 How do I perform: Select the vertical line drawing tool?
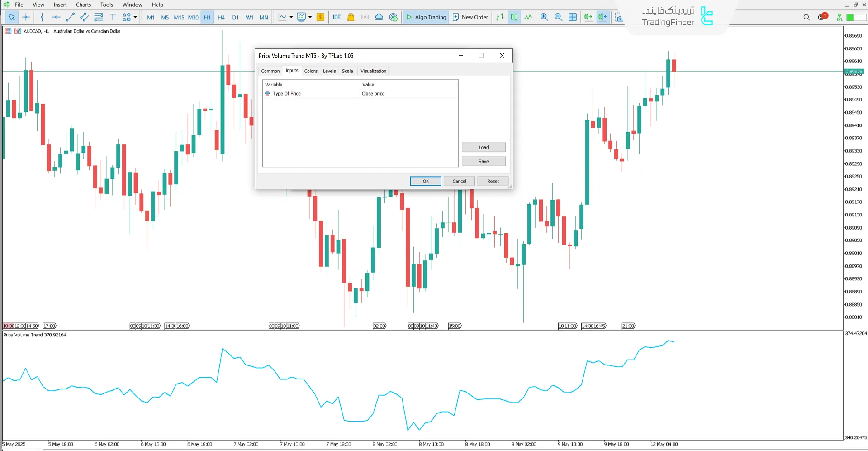pos(42,17)
